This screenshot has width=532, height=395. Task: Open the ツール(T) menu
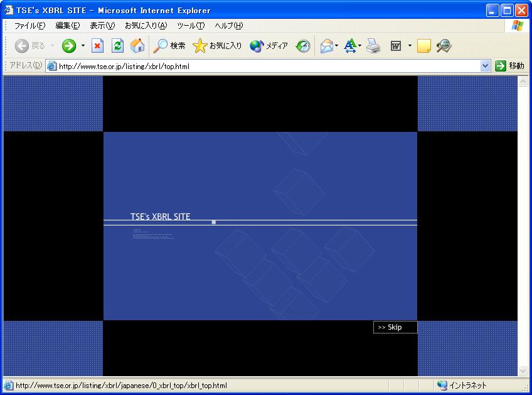[191, 26]
